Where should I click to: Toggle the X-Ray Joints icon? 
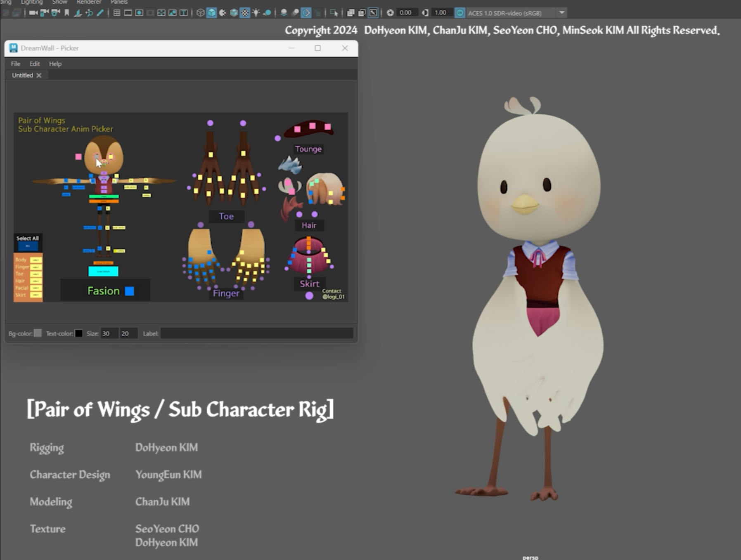tap(373, 13)
